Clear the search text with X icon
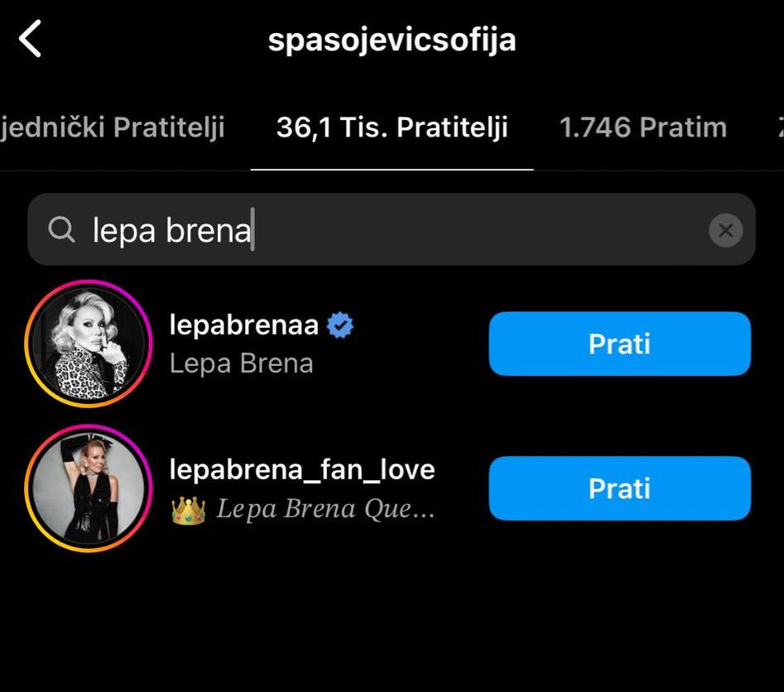The width and height of the screenshot is (784, 692). coord(725,230)
